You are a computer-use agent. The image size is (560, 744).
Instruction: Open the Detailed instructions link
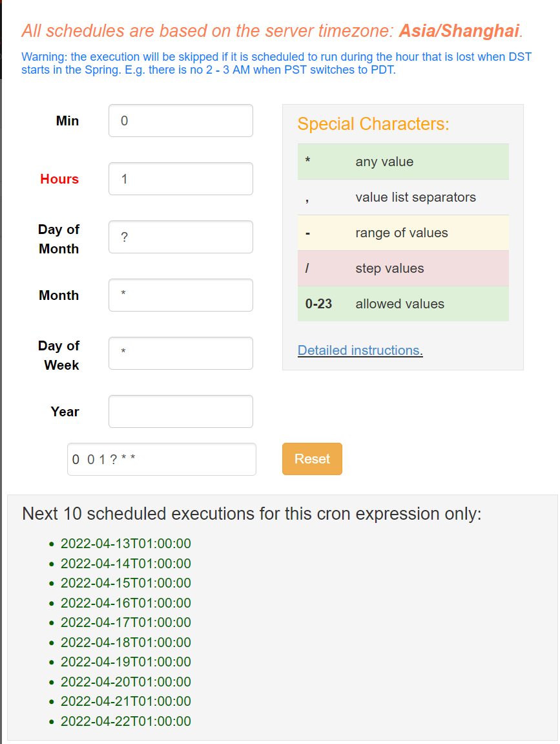(360, 350)
